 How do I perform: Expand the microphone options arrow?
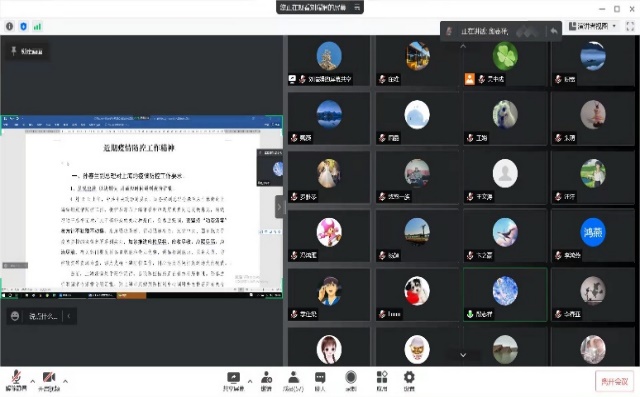coord(33,381)
